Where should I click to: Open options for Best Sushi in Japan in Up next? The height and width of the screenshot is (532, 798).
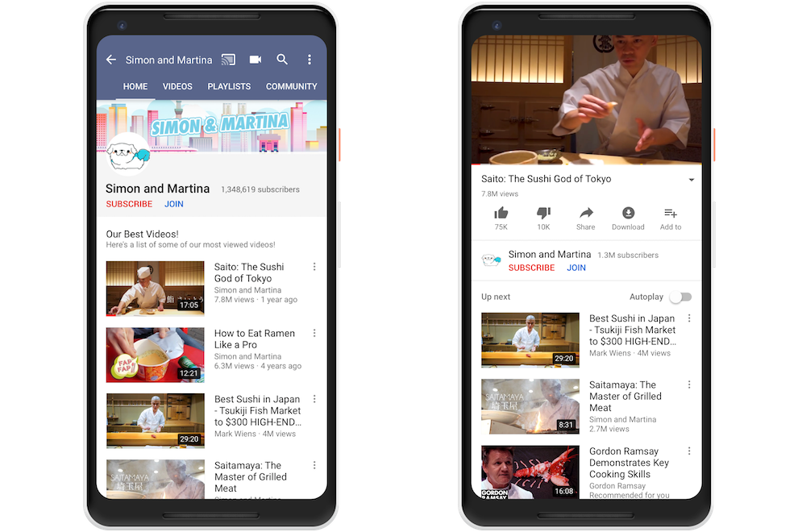(x=690, y=318)
